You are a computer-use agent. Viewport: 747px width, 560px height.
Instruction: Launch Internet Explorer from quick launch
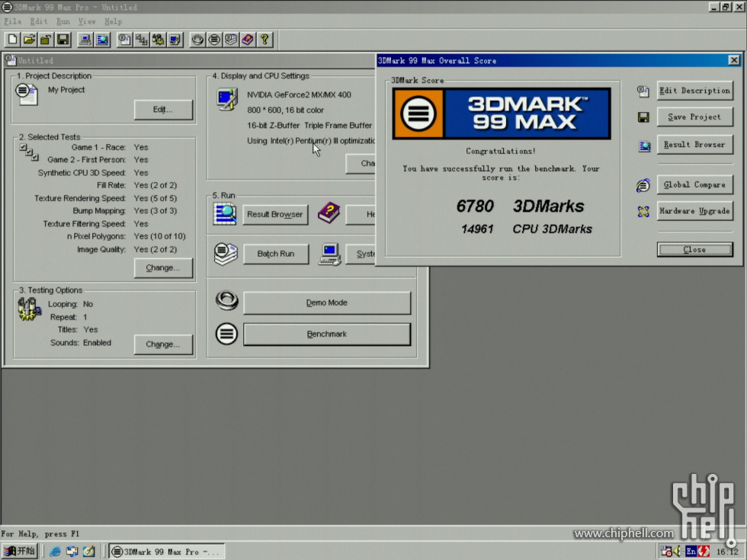tap(55, 552)
